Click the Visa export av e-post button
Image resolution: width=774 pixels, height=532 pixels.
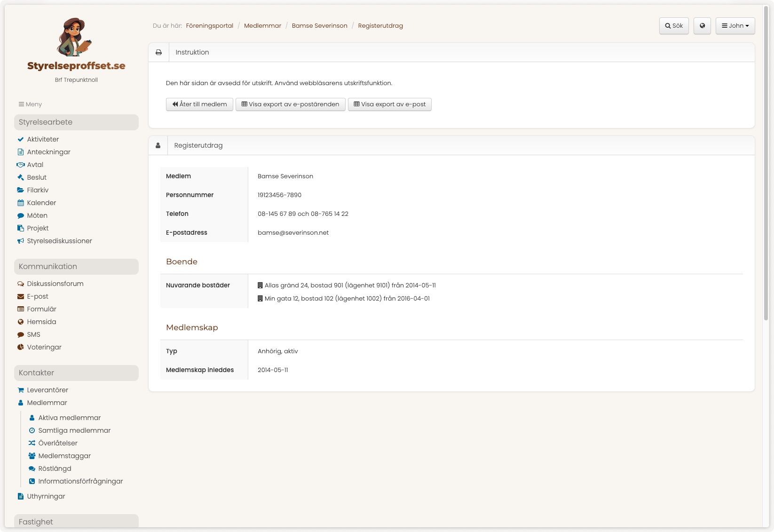[389, 104]
